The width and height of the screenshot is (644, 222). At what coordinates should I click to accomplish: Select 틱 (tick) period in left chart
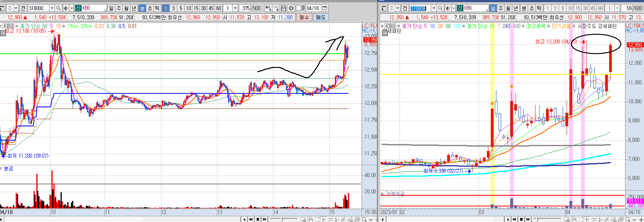(x=157, y=8)
